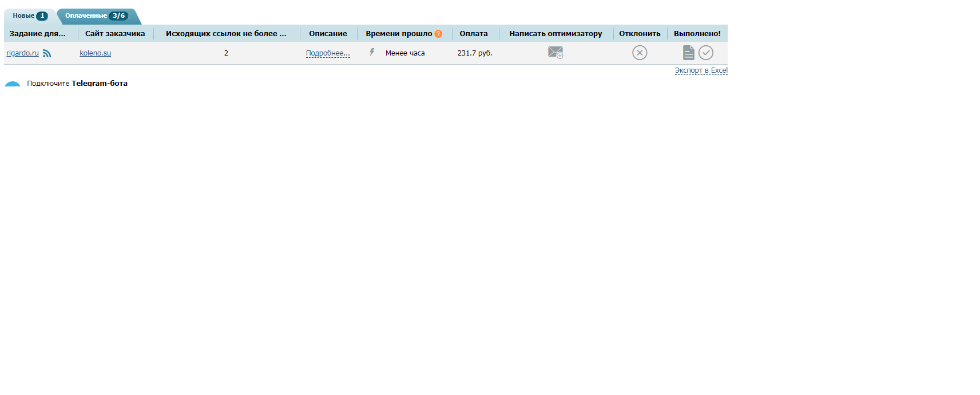980x395 pixels.
Task: Click the Менее часа elapsed time cell
Action: 405,53
